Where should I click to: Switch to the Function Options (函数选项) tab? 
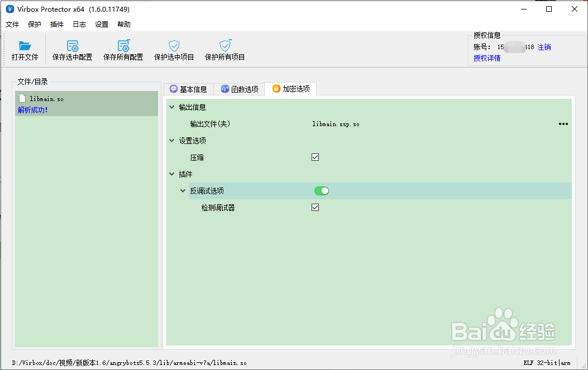coord(240,89)
